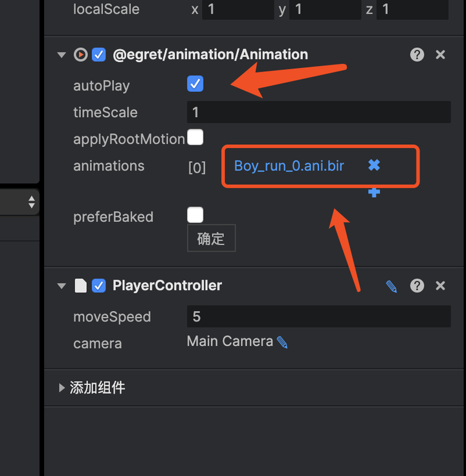The width and height of the screenshot is (466, 476).
Task: Toggle the Animation component's enabled checkbox
Action: [99, 54]
